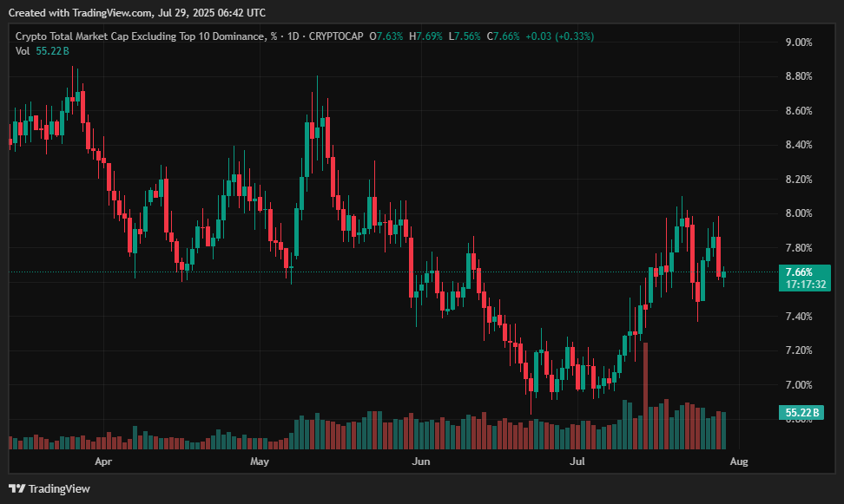Click the 9.00% price axis label
The height and width of the screenshot is (504, 844).
click(798, 43)
